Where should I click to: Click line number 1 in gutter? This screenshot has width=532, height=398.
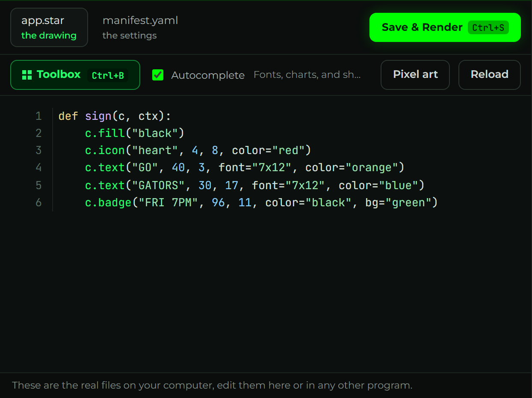(x=38, y=116)
